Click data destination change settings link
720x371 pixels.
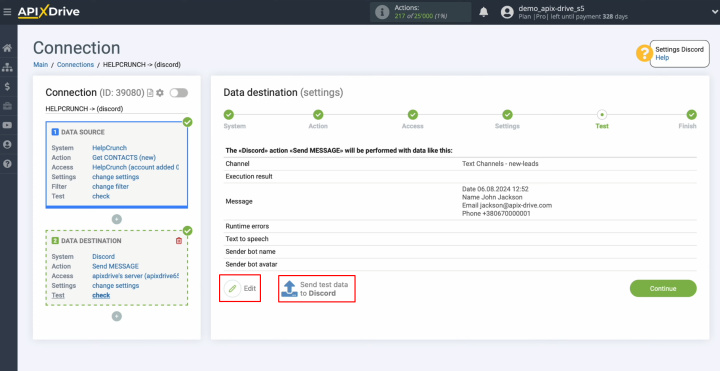(116, 286)
